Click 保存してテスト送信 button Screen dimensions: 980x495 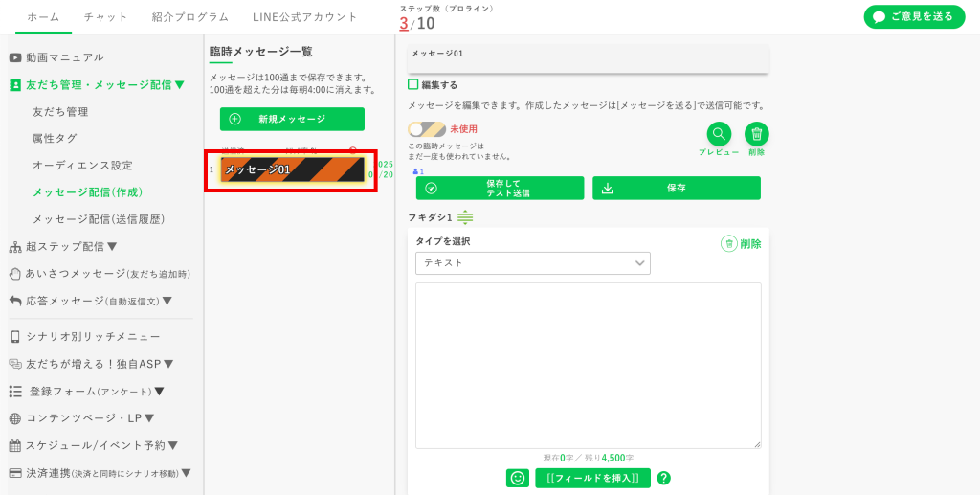(500, 188)
